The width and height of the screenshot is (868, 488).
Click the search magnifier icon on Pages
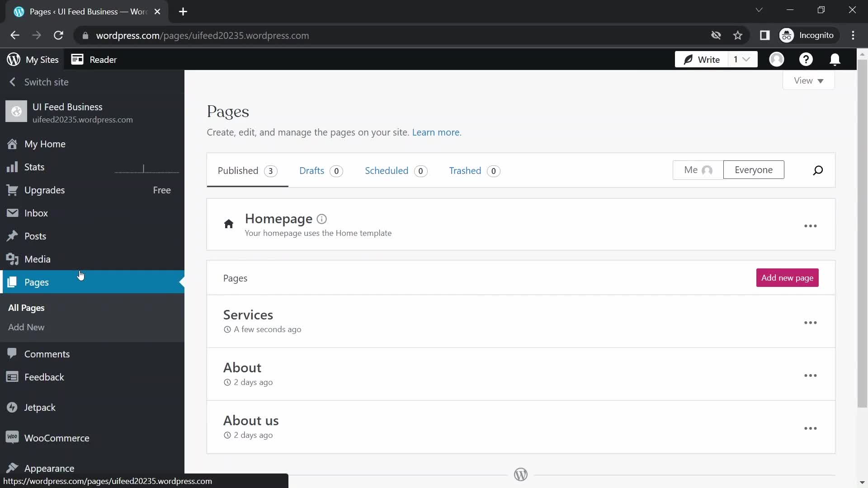click(818, 170)
